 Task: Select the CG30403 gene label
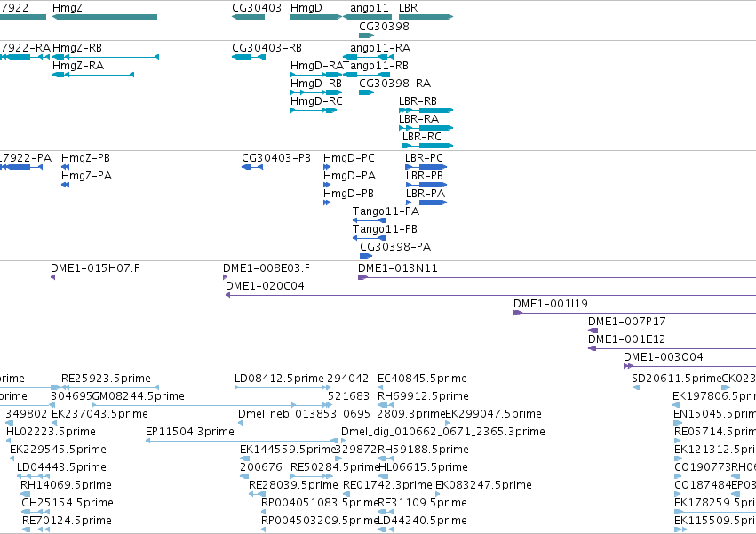coord(257,8)
